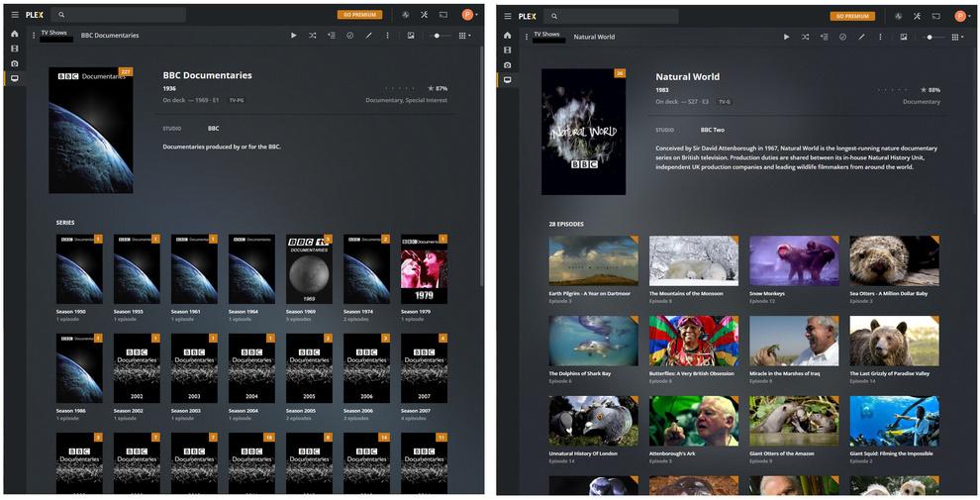The width and height of the screenshot is (980, 500).
Task: Click Home sidebar icon in BBC Documentaries window
Action: pyautogui.click(x=15, y=34)
